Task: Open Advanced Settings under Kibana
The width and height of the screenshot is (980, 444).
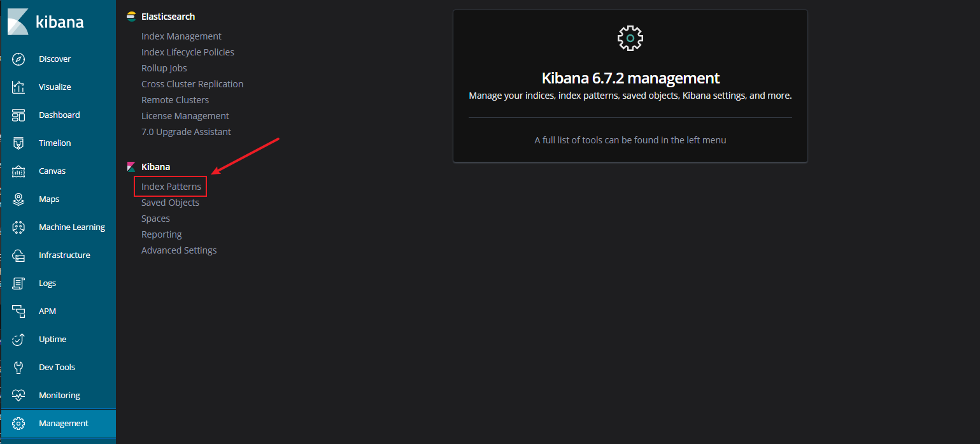Action: tap(179, 250)
